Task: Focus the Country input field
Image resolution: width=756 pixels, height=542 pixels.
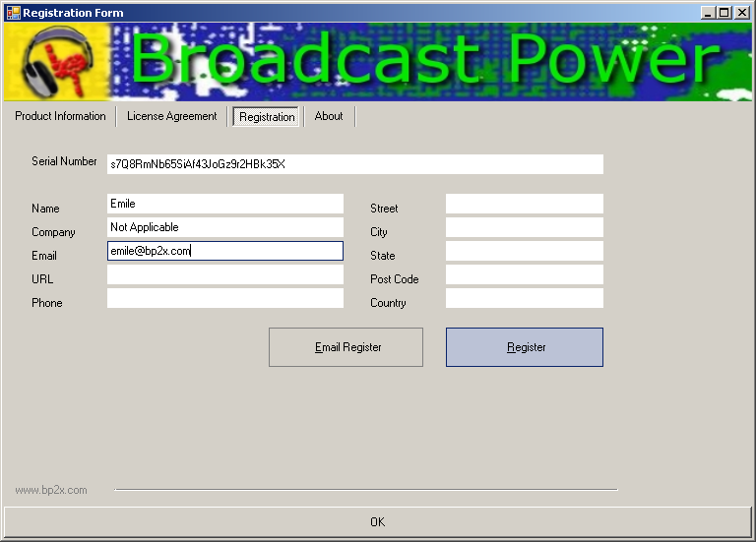Action: pyautogui.click(x=524, y=298)
